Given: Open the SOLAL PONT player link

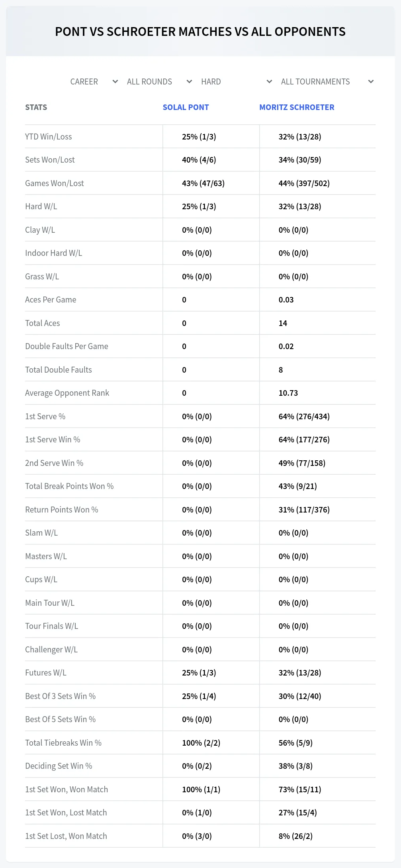Looking at the screenshot, I should tap(186, 107).
